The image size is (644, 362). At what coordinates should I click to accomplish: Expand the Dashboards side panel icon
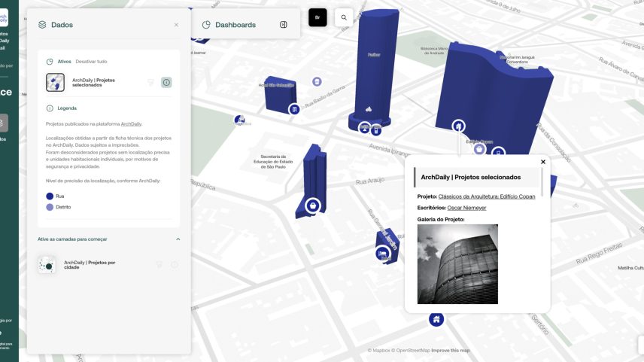click(x=284, y=25)
